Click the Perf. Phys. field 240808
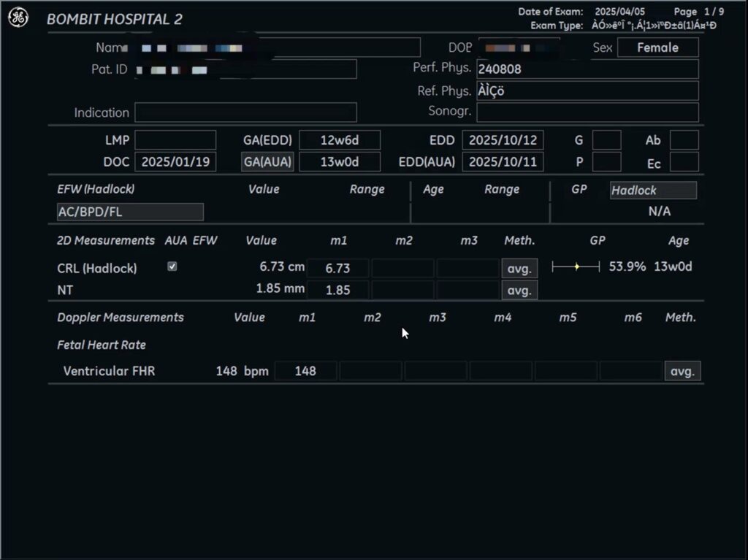Viewport: 748px width, 560px height. click(587, 69)
